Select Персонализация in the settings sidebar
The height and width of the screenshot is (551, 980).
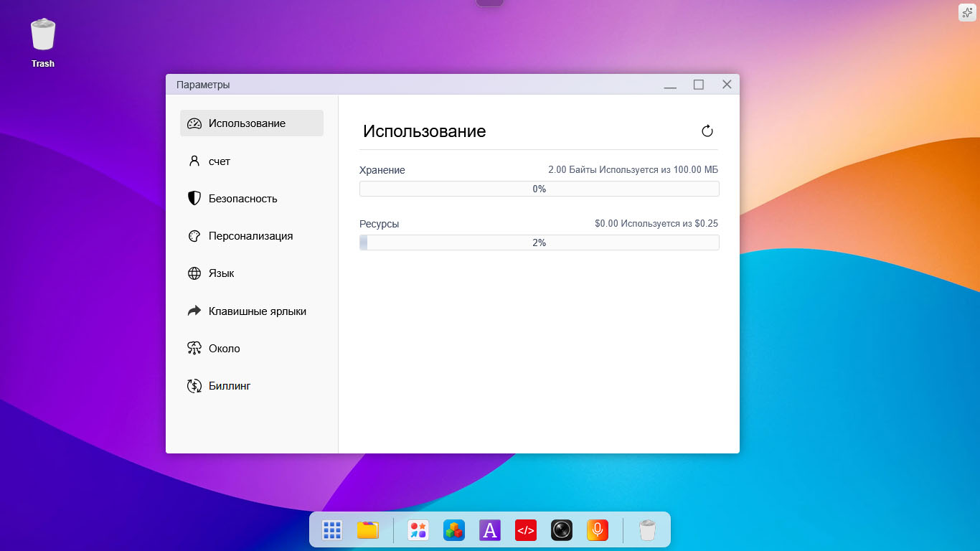click(252, 236)
